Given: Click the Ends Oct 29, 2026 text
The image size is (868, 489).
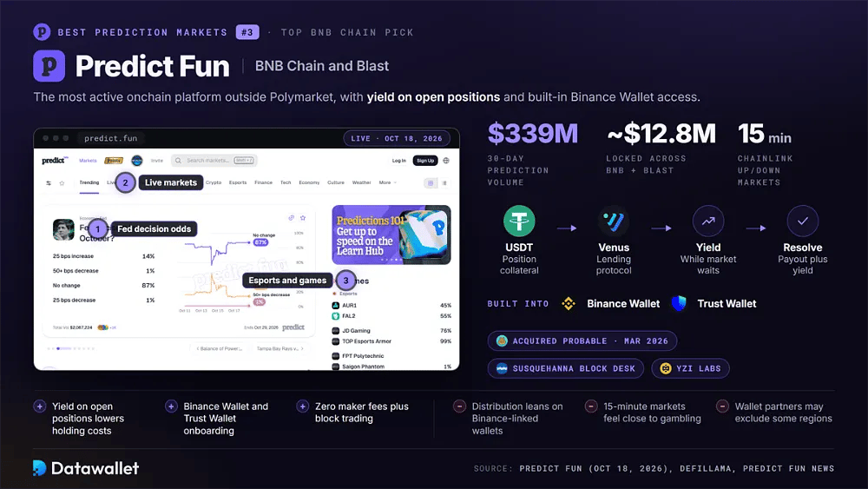Looking at the screenshot, I should pos(261,327).
